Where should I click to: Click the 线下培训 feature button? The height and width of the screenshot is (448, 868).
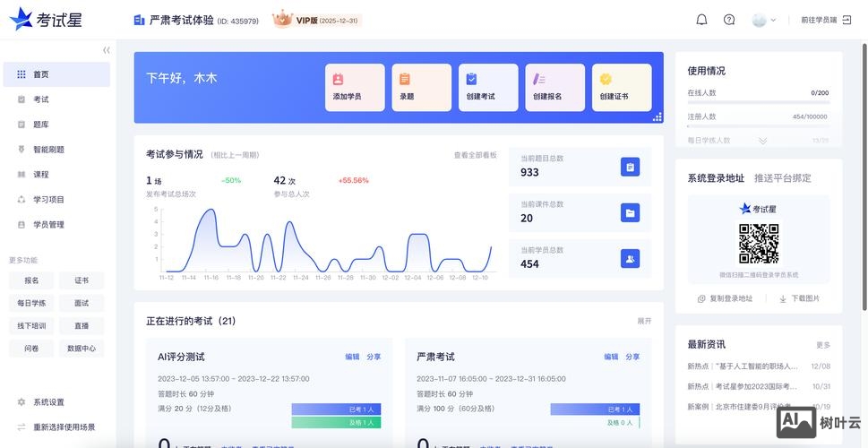[31, 325]
